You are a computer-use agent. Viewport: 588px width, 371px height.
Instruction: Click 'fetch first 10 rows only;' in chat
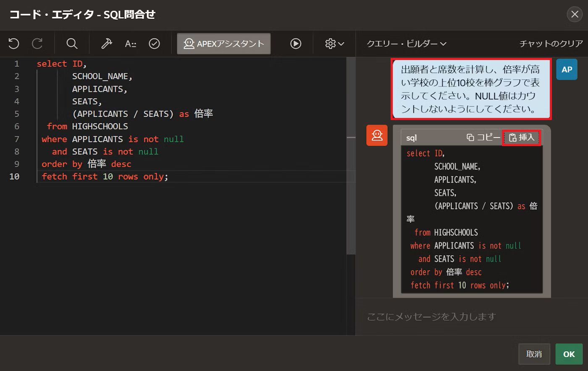coord(460,285)
